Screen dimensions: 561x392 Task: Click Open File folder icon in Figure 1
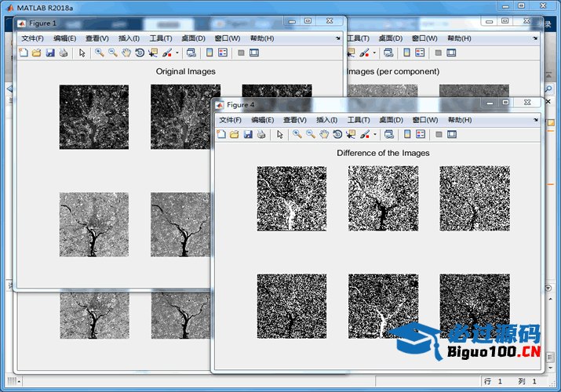point(37,53)
